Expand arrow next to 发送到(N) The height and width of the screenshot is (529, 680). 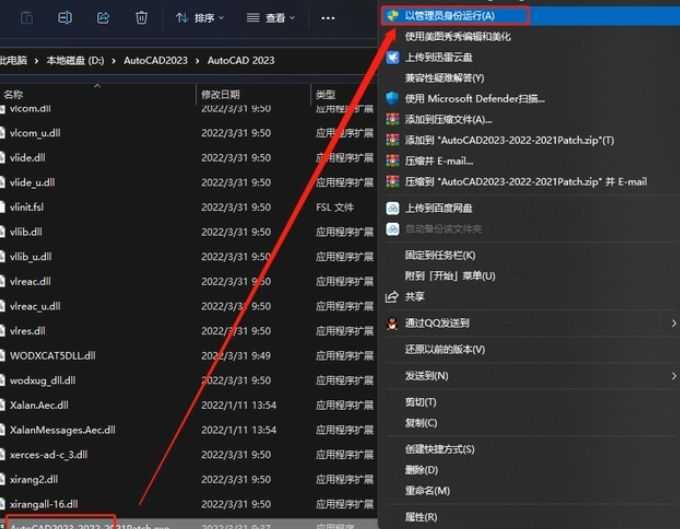tap(673, 376)
